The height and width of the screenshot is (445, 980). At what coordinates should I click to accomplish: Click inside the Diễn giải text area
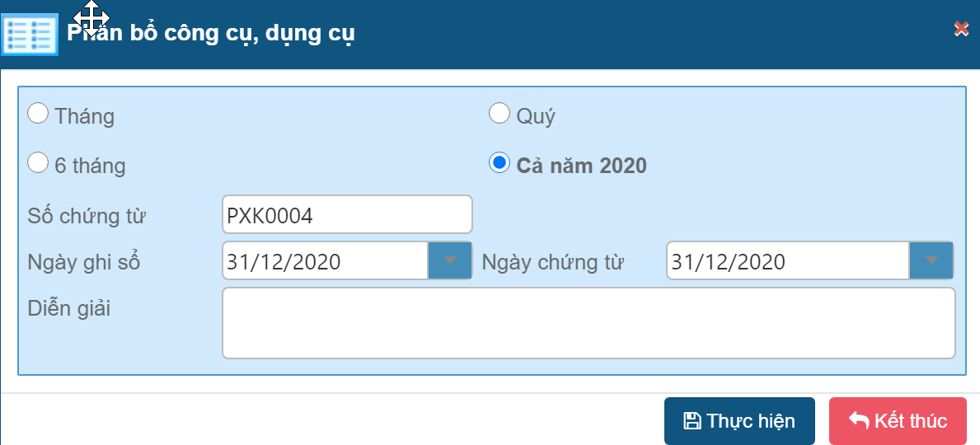[x=588, y=323]
